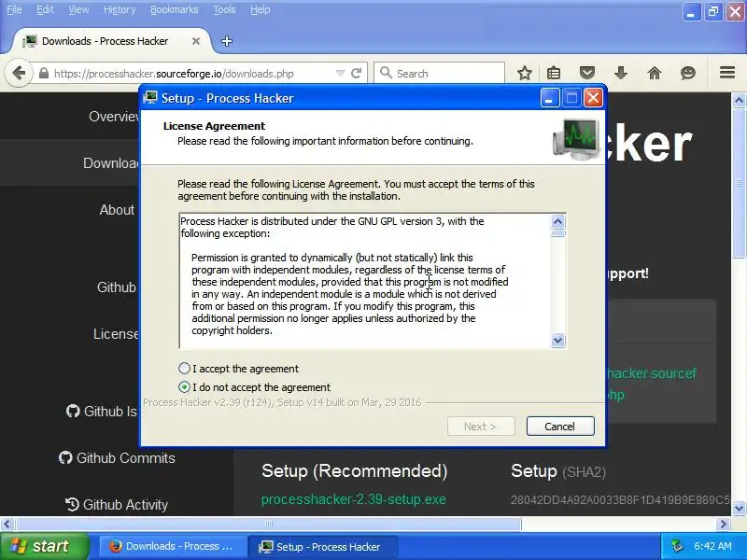Open the Edit menu
The height and width of the screenshot is (560, 747).
[45, 9]
